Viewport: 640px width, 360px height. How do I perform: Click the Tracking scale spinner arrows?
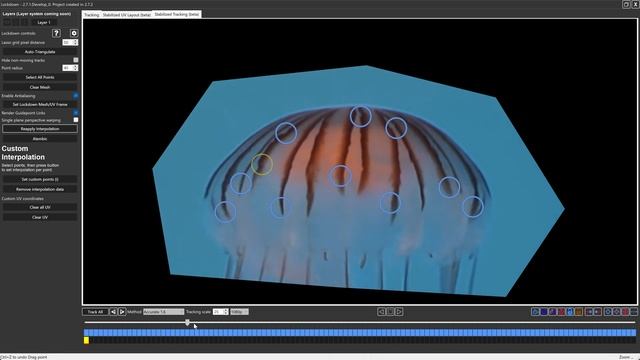[226, 312]
